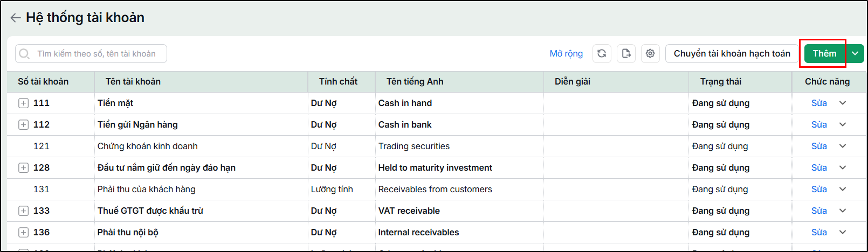Select the Tiền mặt account name
This screenshot has width=868, height=252.
pyautogui.click(x=115, y=103)
